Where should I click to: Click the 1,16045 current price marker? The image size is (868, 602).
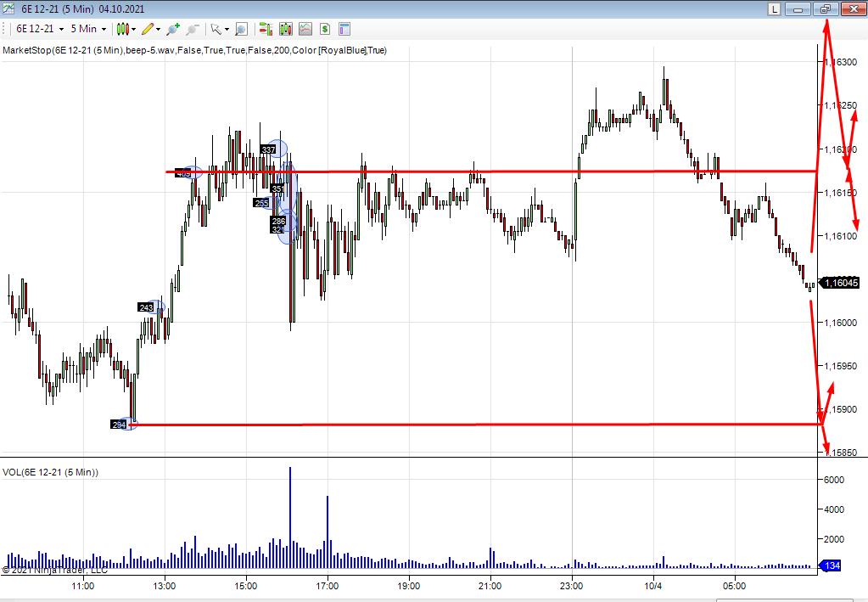point(840,284)
